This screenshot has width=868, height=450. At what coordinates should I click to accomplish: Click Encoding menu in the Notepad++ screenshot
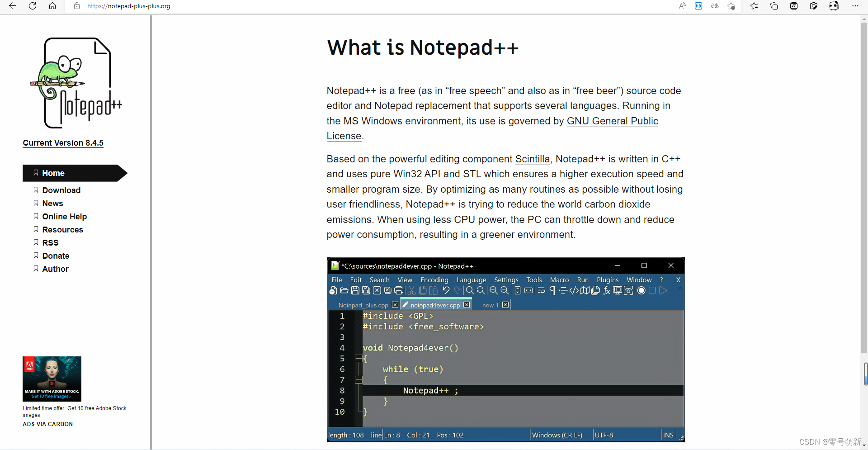point(434,280)
